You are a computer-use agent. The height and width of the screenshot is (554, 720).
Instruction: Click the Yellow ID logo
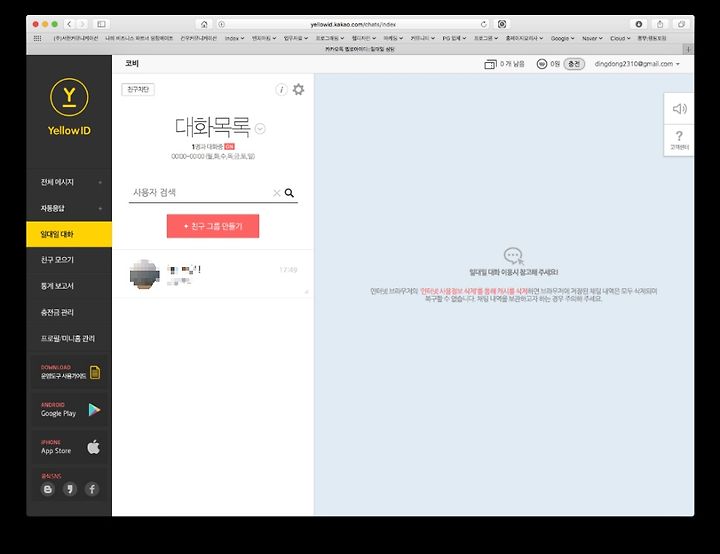69,107
